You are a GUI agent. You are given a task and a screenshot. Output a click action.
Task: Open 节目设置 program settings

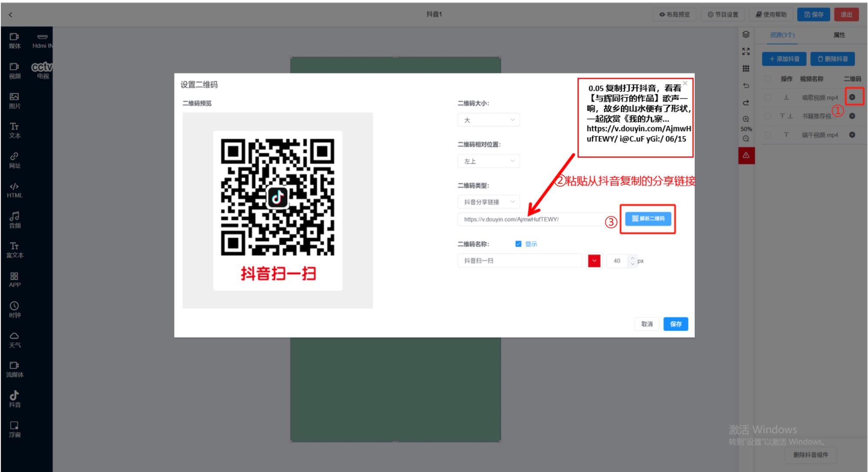click(x=723, y=14)
